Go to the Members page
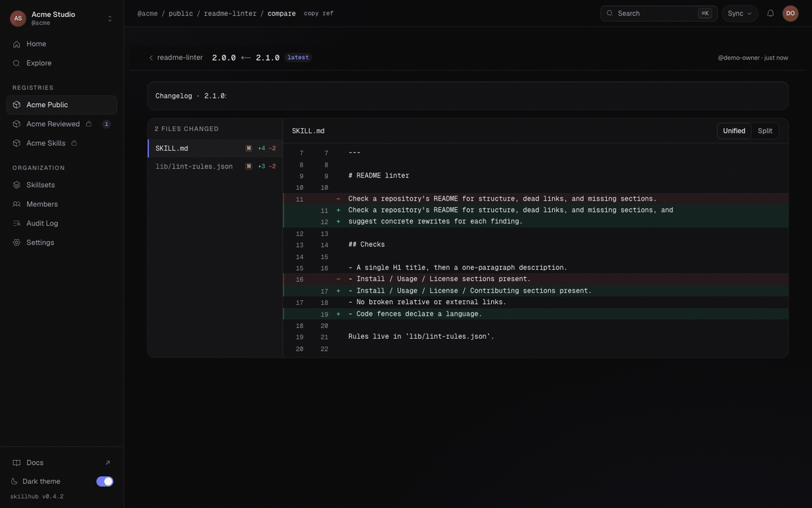The height and width of the screenshot is (508, 812). pyautogui.click(x=62, y=204)
